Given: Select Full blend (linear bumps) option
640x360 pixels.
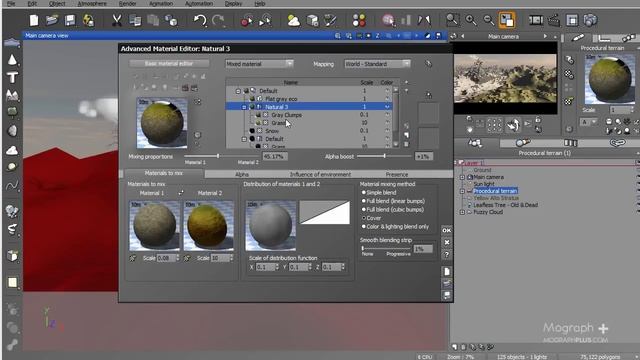Looking at the screenshot, I should click(x=363, y=201).
